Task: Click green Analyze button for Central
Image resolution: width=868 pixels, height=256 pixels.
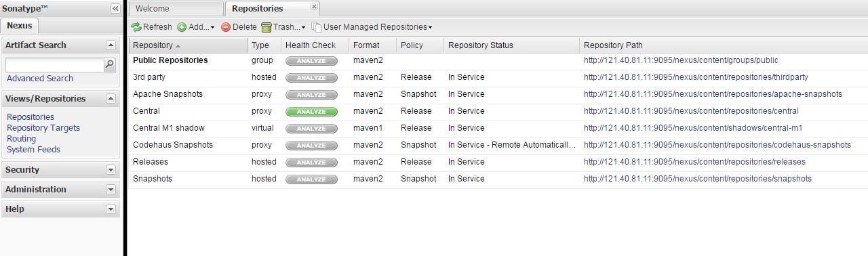Action: (311, 111)
